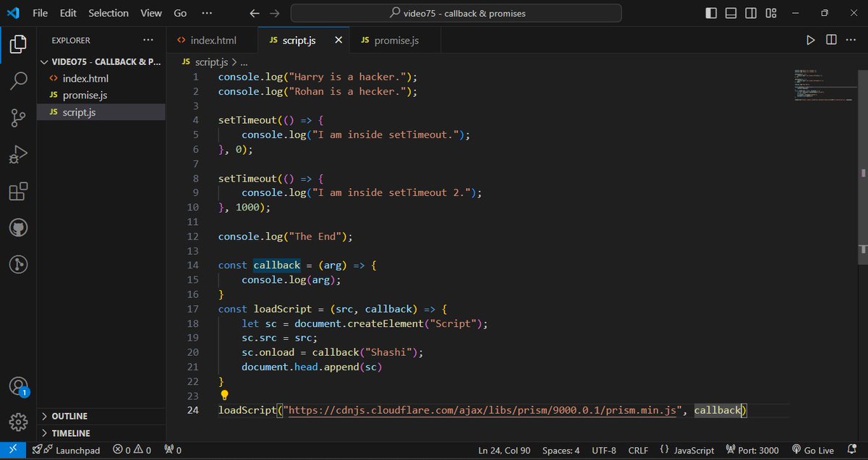Open the Accounts menu icon
868x460 pixels.
[x=18, y=386]
